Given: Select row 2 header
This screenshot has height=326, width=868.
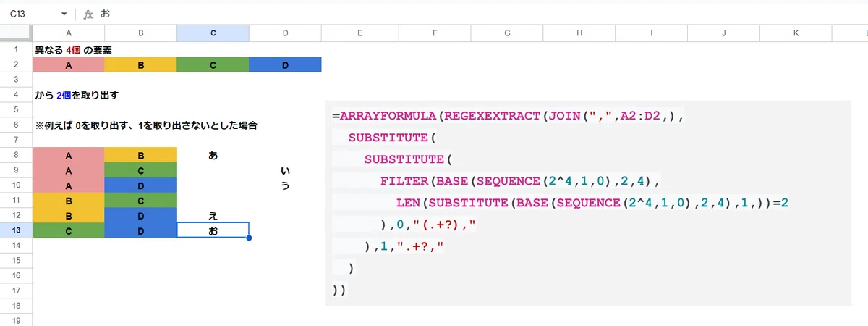Looking at the screenshot, I should click(16, 65).
